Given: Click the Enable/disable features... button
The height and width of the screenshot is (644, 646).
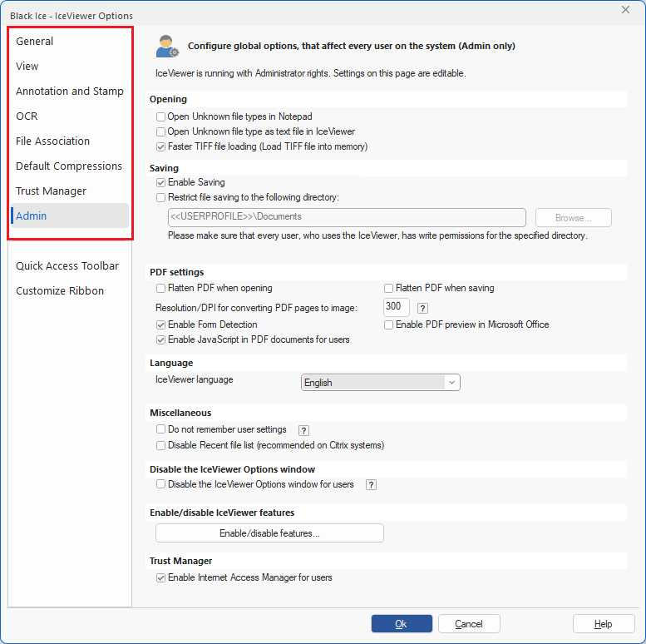Looking at the screenshot, I should tap(269, 533).
